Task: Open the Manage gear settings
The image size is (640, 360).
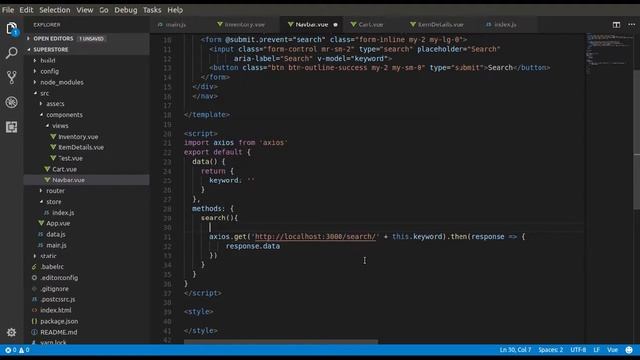Action: point(11,332)
